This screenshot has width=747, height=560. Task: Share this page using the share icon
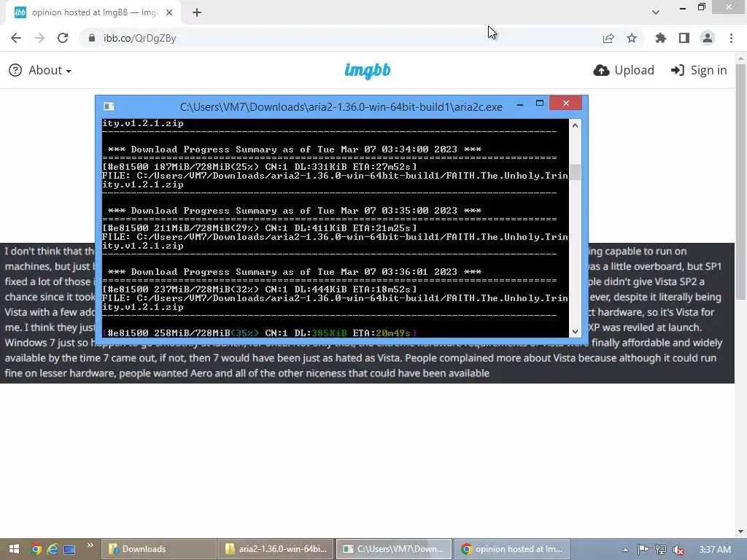(x=608, y=38)
